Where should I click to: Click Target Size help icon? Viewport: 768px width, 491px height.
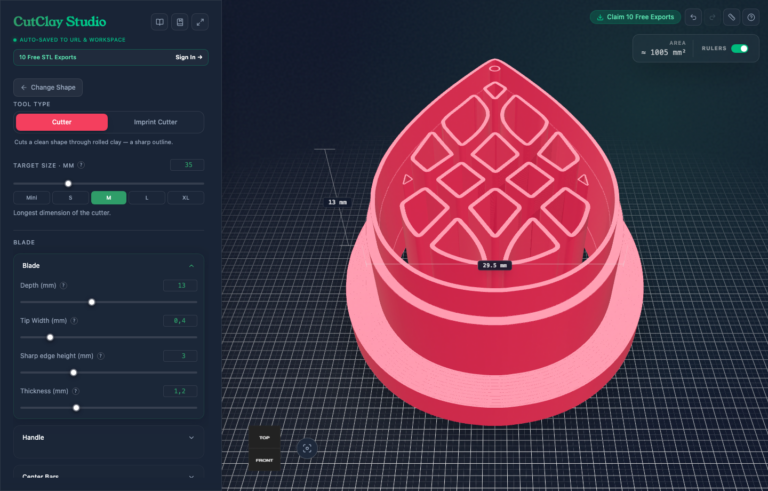point(81,165)
